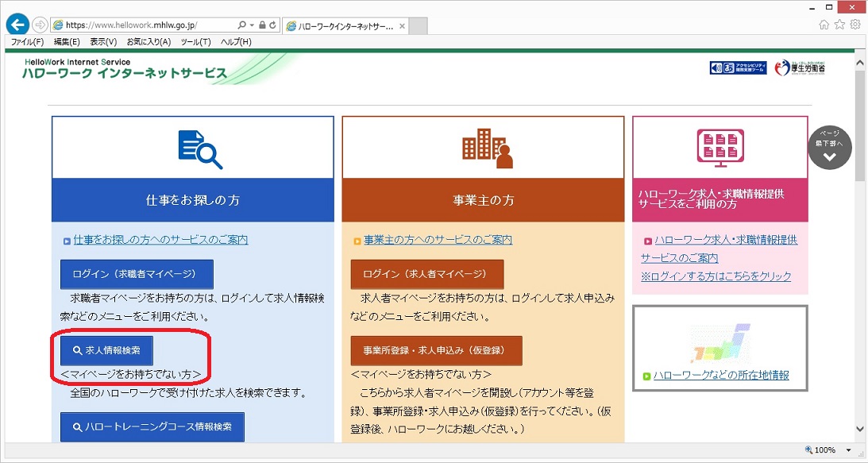Click the 厚生労働省 logo

coord(800,68)
